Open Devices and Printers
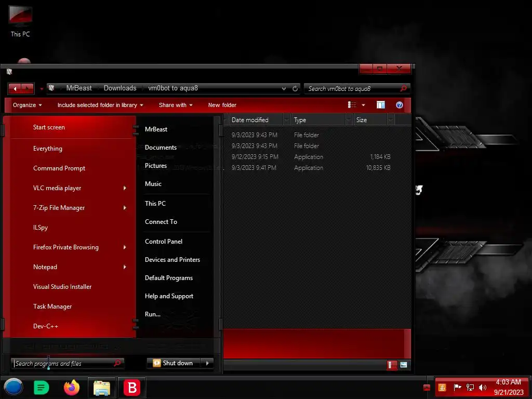This screenshot has width=532, height=399. point(172,260)
